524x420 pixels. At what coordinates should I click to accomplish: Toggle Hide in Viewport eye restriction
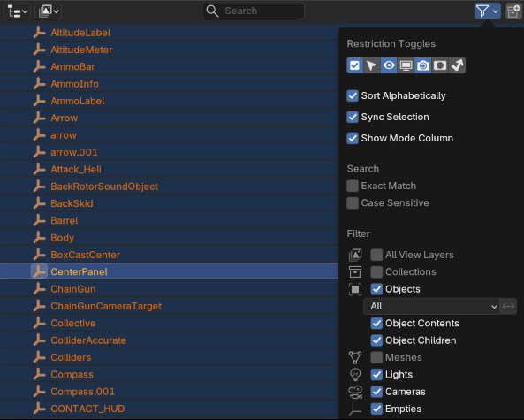pyautogui.click(x=389, y=65)
